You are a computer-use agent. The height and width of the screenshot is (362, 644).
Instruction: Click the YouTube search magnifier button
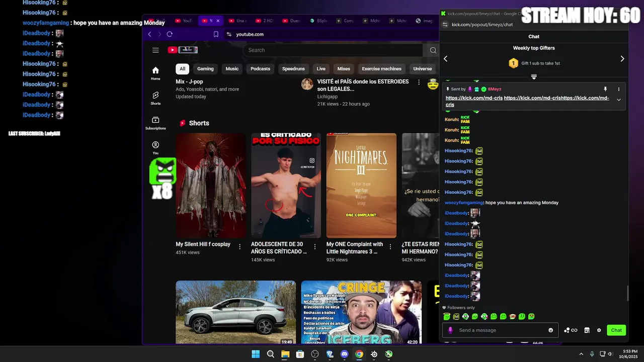click(433, 50)
